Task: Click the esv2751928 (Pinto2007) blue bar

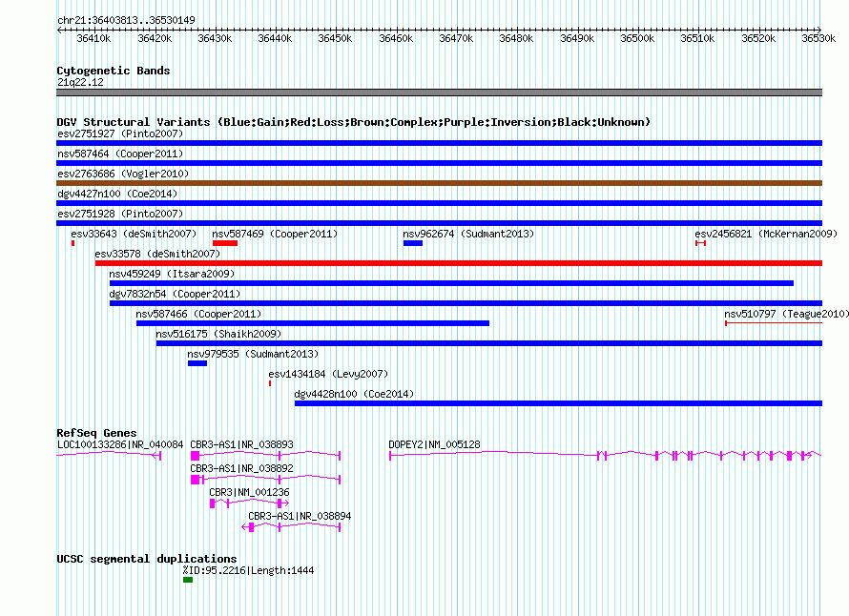Action: point(439,223)
